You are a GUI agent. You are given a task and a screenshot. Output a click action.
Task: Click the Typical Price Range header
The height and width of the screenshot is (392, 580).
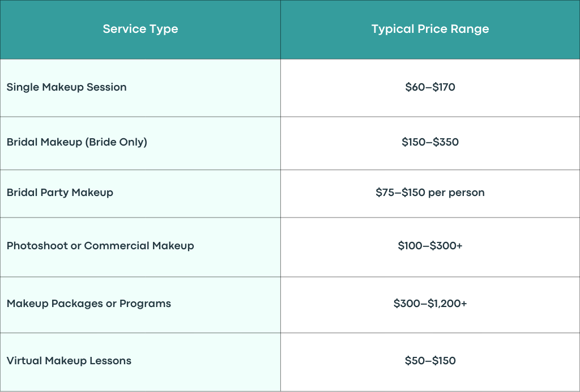430,29
